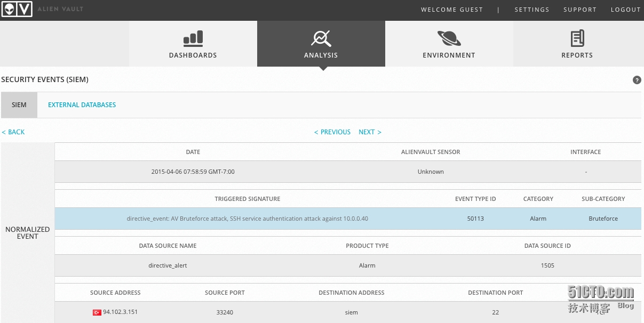Click the Triggered Signature column header
Screen dimensions: 644x323
(247, 199)
